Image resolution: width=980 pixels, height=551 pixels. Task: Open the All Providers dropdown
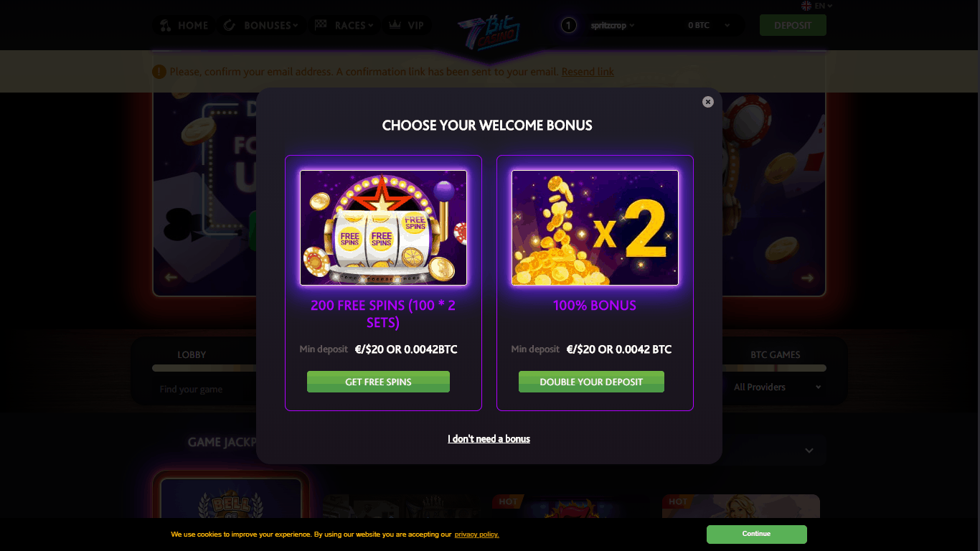[x=777, y=387]
